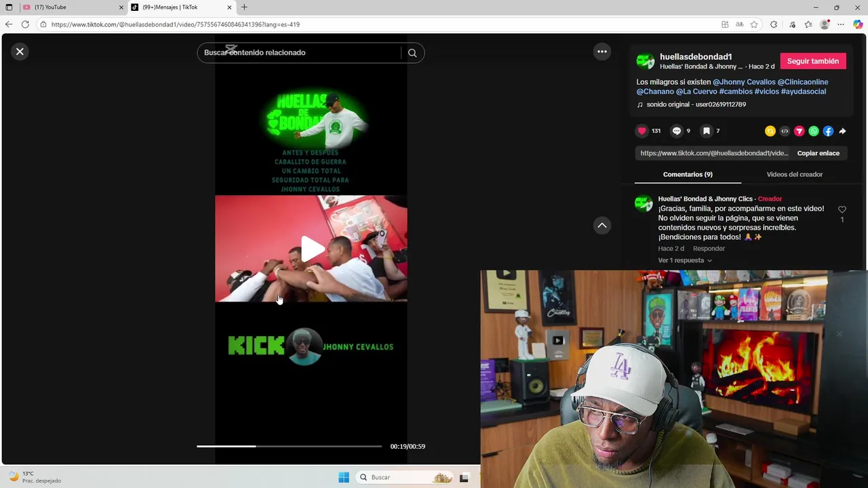This screenshot has width=868, height=488.
Task: Open #vicios hashtag
Action: tap(766, 91)
